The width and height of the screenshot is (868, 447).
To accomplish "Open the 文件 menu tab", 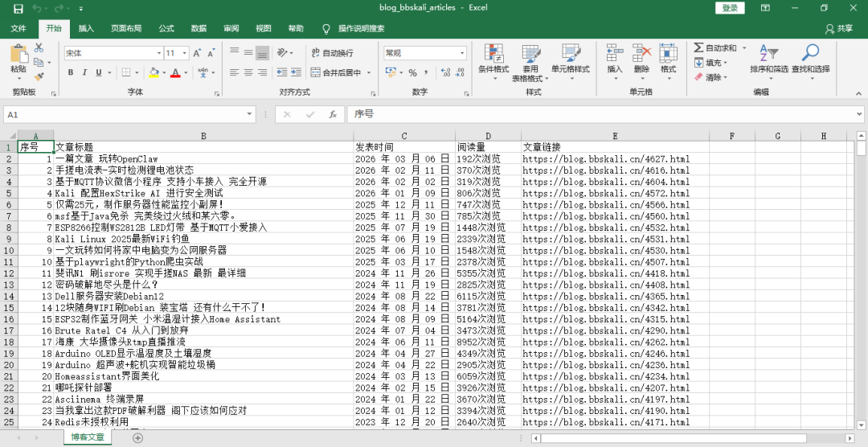I will coord(18,28).
